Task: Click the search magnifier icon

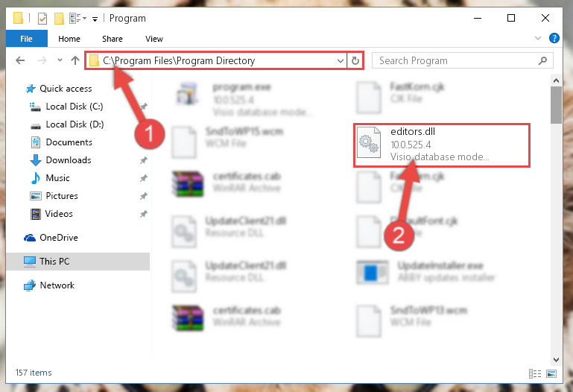Action: click(x=542, y=60)
